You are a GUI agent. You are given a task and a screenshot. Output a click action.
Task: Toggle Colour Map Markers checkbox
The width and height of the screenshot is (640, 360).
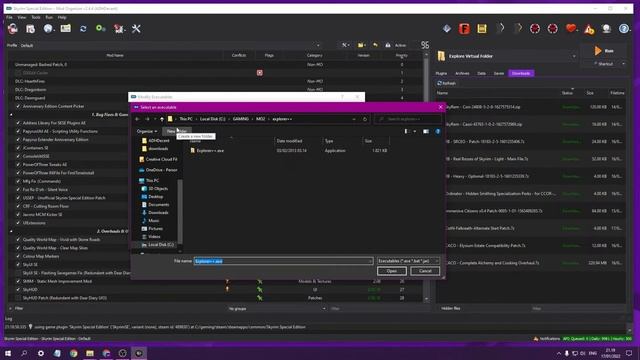pos(18,256)
